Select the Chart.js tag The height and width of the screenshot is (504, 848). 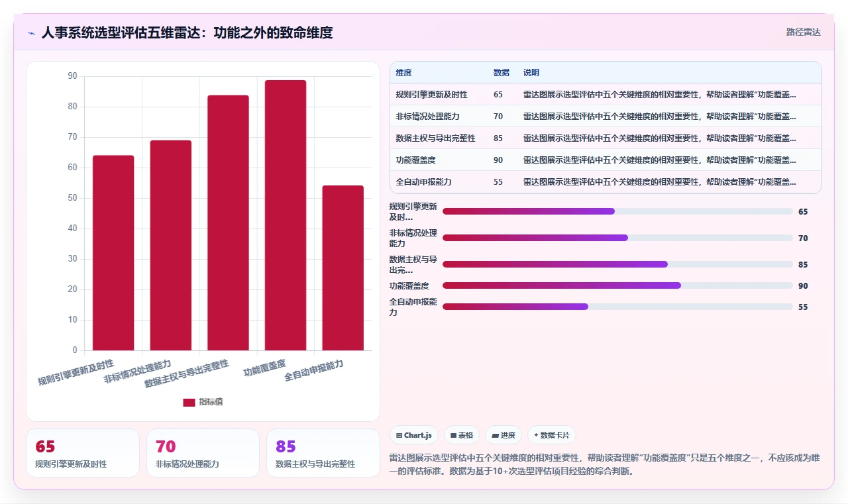tap(414, 435)
